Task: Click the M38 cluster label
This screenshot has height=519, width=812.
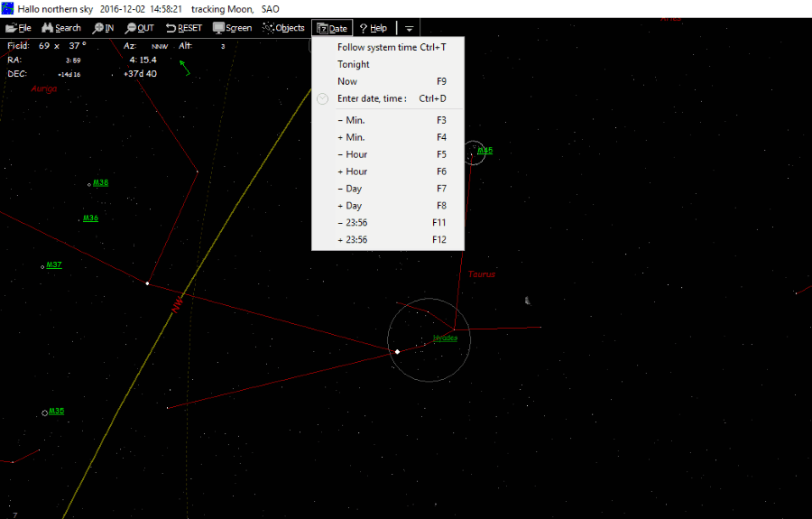Action: 100,183
